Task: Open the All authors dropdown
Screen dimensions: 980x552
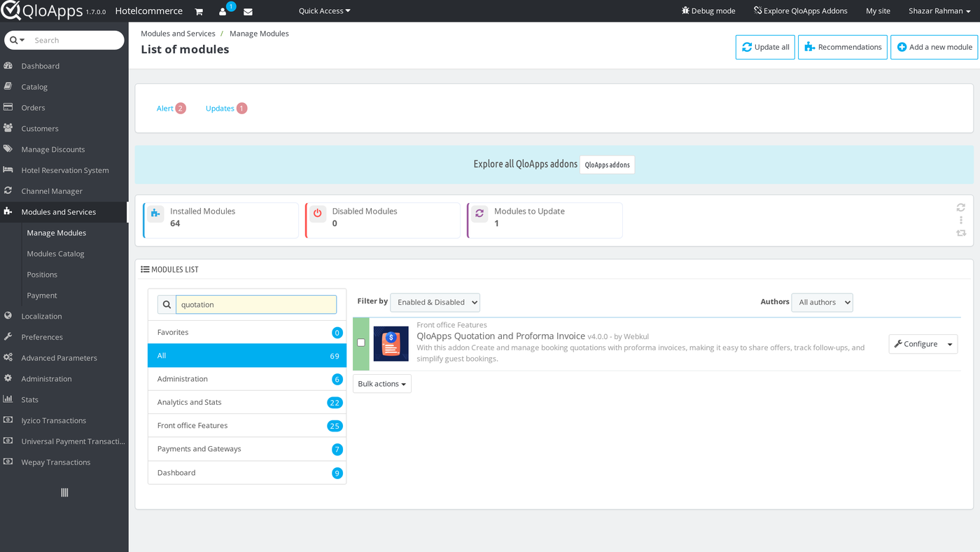Action: pyautogui.click(x=822, y=302)
